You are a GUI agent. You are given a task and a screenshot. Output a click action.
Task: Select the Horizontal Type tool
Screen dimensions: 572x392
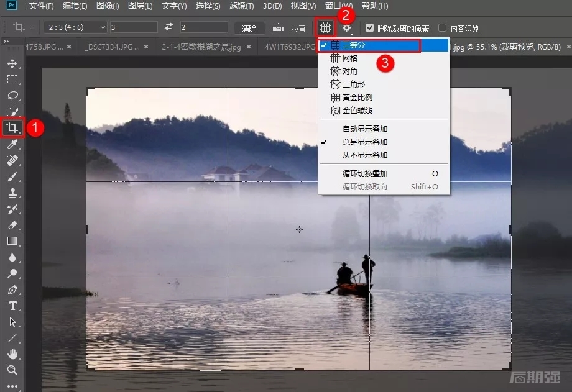[12, 306]
